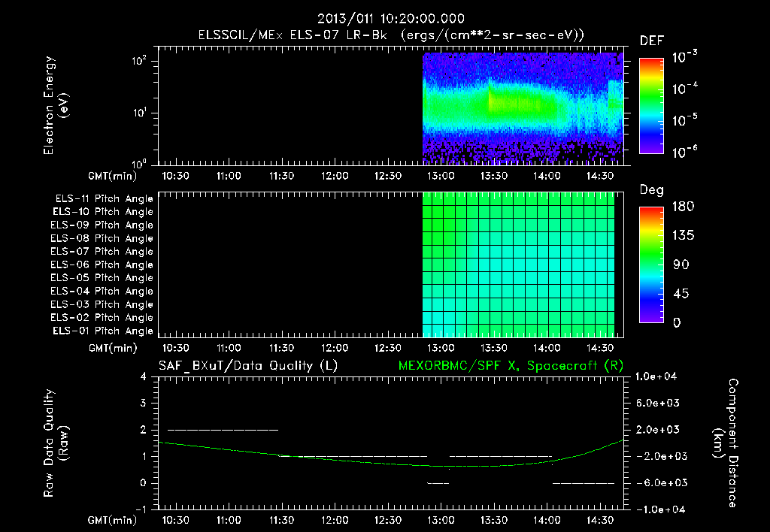
Task: Select the ELS-07 Pitch Angle row label
Action: [x=102, y=251]
